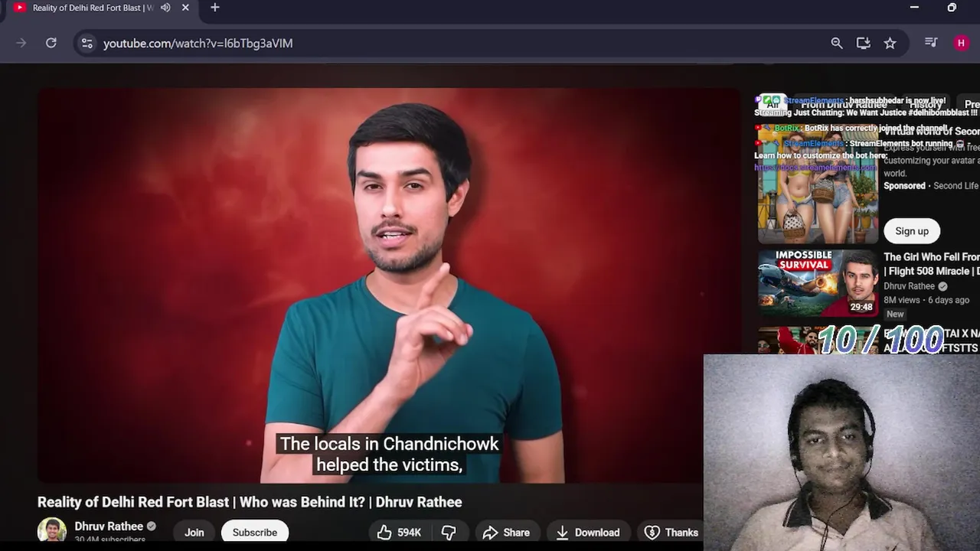Restore the browser window size

tap(952, 8)
